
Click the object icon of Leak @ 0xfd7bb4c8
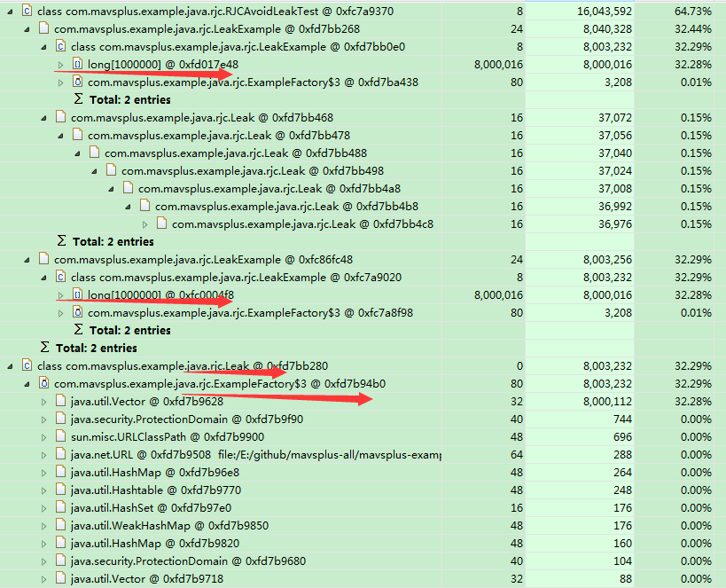point(161,223)
